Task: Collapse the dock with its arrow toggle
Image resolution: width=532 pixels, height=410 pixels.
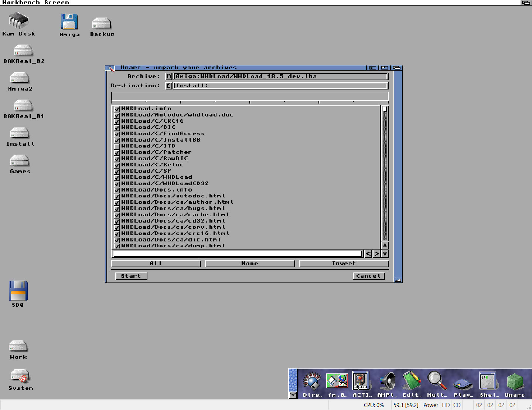Action: (293, 395)
